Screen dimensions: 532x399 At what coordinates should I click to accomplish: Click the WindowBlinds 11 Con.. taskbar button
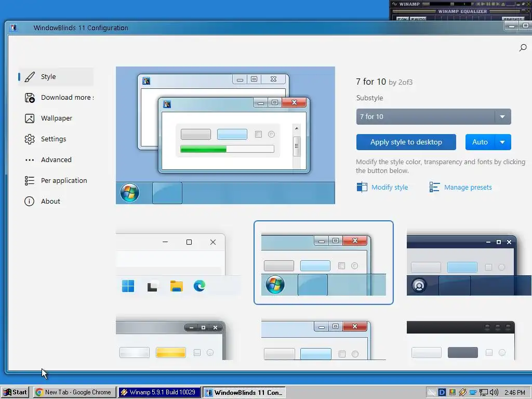point(244,393)
